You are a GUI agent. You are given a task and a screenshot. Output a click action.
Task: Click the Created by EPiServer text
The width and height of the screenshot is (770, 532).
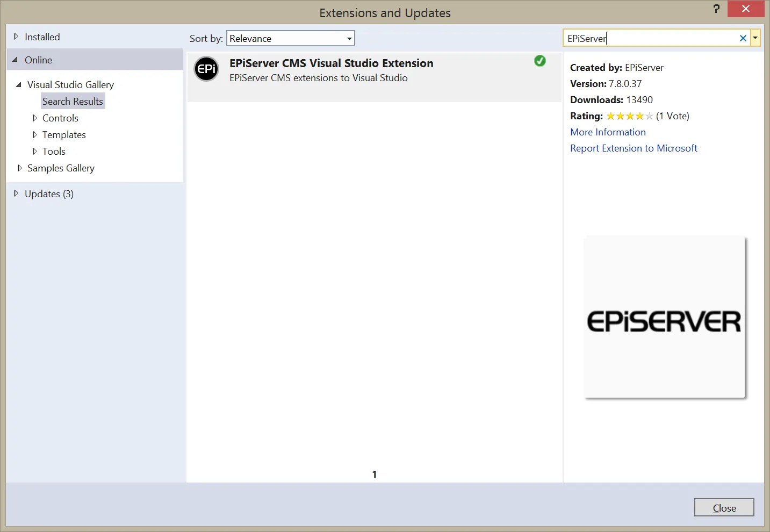click(617, 67)
